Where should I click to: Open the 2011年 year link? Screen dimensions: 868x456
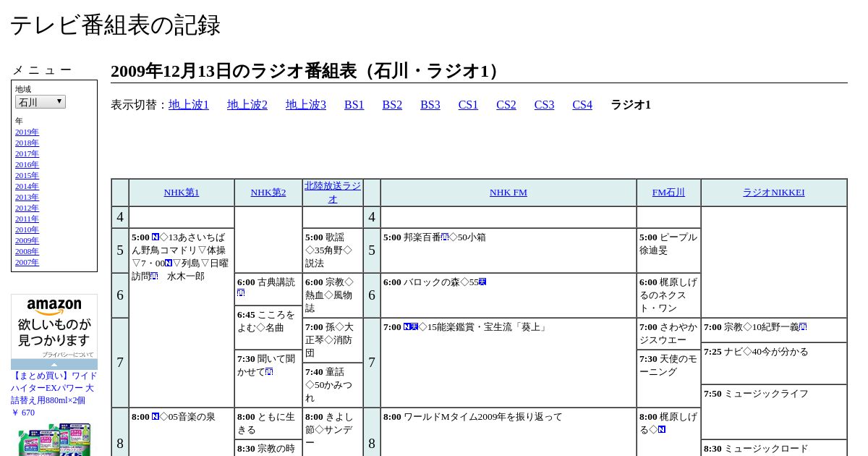coord(27,219)
